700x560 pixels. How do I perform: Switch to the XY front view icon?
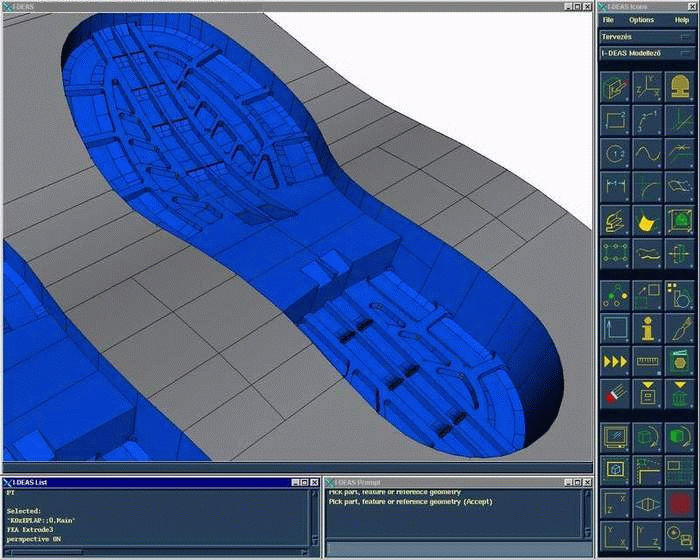pos(615,537)
